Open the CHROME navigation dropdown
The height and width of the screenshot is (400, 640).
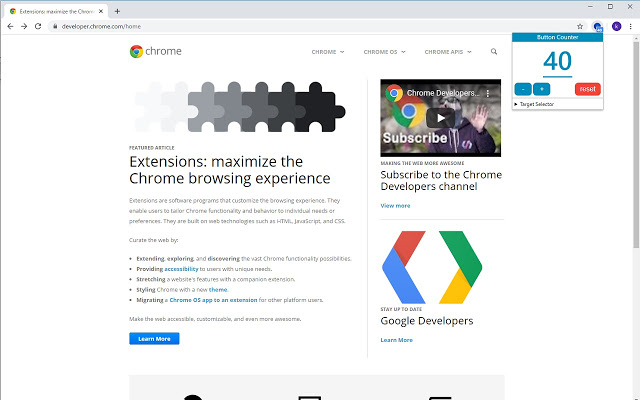tap(328, 52)
